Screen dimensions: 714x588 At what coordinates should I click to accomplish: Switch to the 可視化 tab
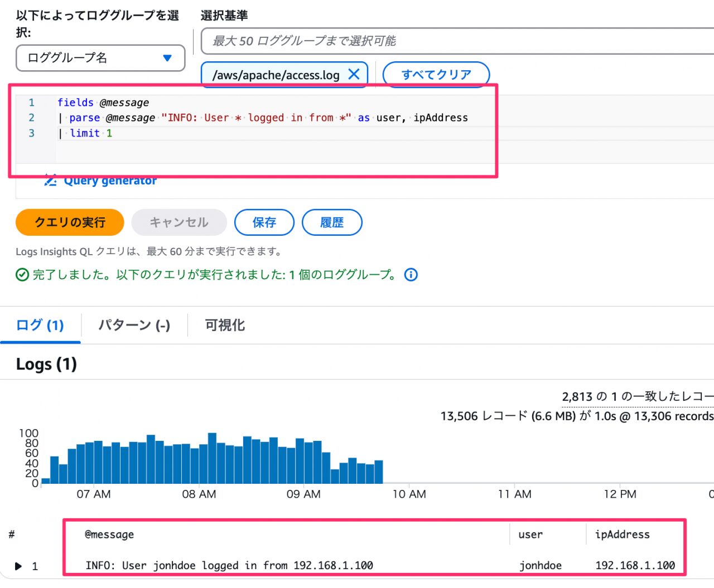(225, 325)
